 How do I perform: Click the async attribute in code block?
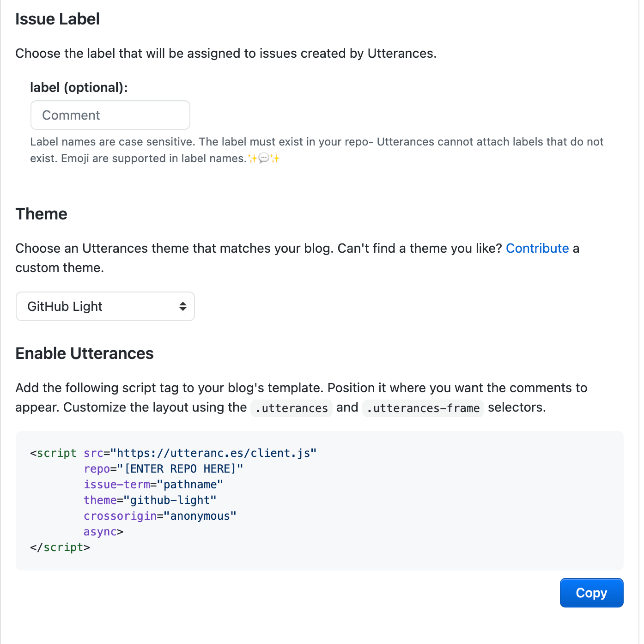(100, 532)
